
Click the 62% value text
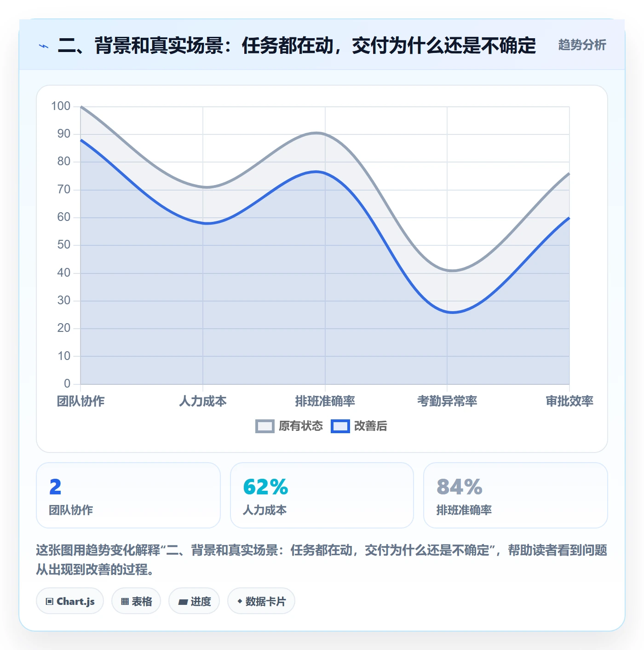(265, 487)
